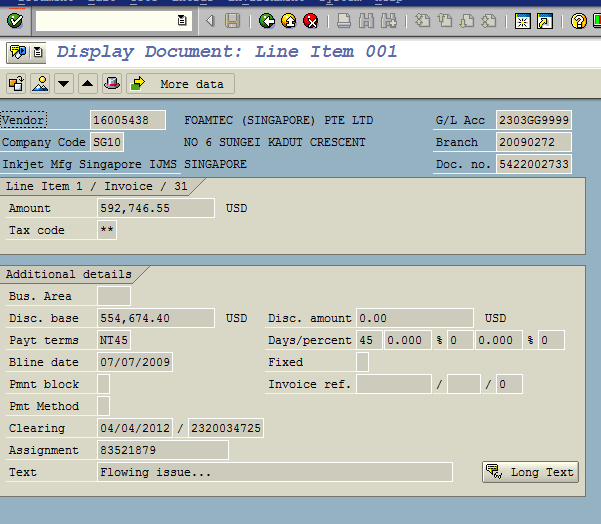Click Clearing date field 04/04/2012

tap(135, 428)
